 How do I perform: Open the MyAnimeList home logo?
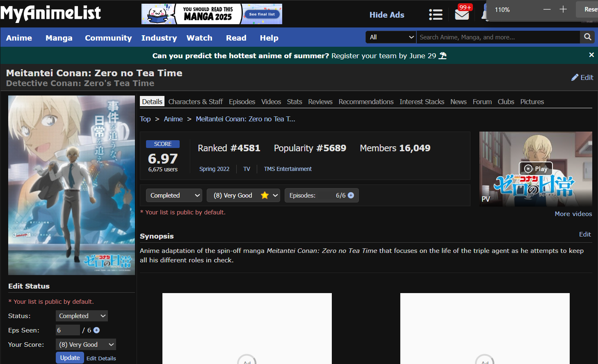coord(50,13)
